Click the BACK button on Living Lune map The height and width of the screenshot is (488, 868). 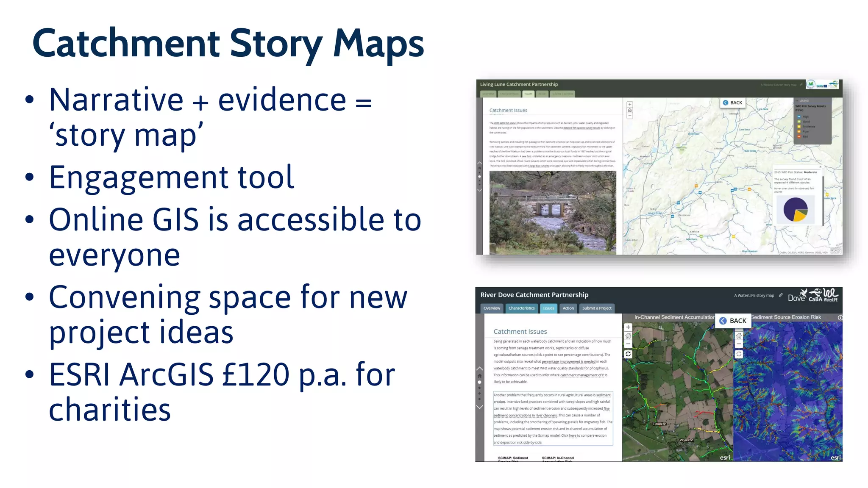tap(733, 103)
